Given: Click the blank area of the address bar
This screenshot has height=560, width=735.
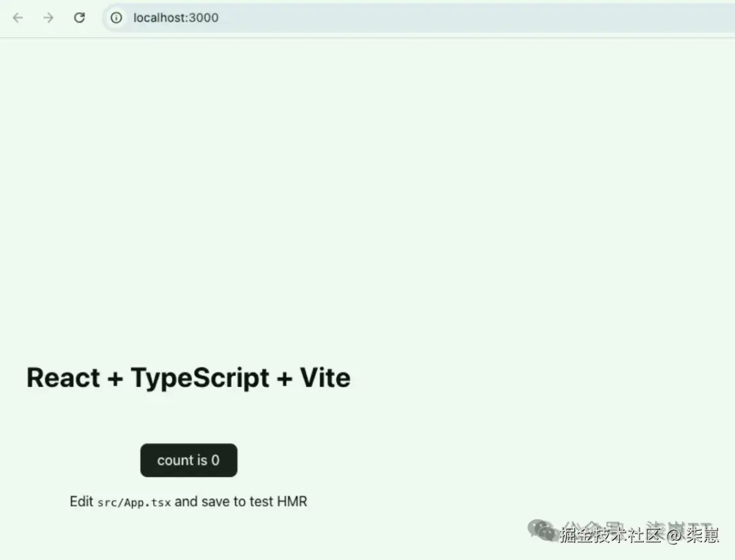Looking at the screenshot, I should coord(469,18).
